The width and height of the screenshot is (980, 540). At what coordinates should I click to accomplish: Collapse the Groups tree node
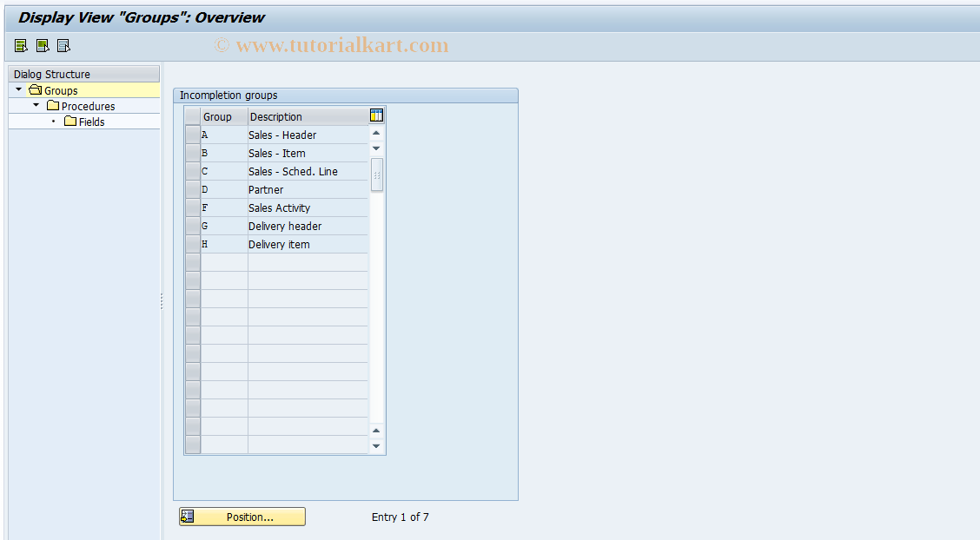17,89
